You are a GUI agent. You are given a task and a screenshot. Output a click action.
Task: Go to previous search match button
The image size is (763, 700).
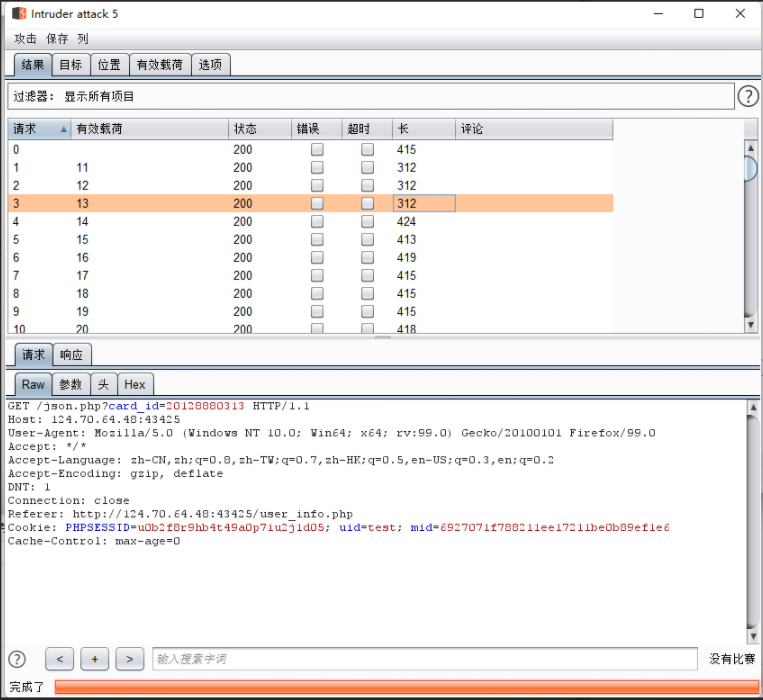coord(59,659)
